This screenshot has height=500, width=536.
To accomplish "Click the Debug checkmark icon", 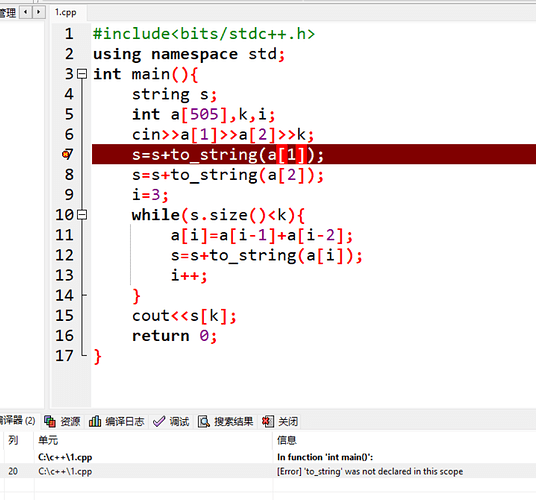I will [159, 421].
